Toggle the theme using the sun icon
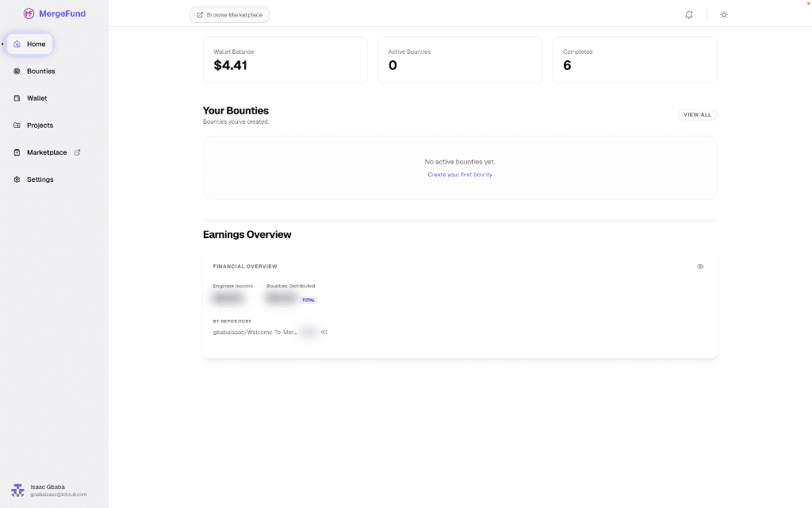Viewport: 812px width, 508px height. coord(723,14)
